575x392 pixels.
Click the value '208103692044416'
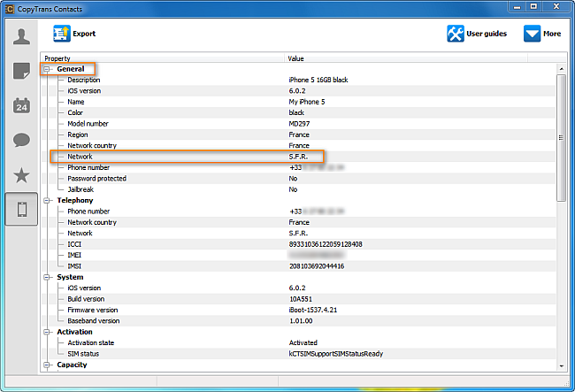point(317,266)
